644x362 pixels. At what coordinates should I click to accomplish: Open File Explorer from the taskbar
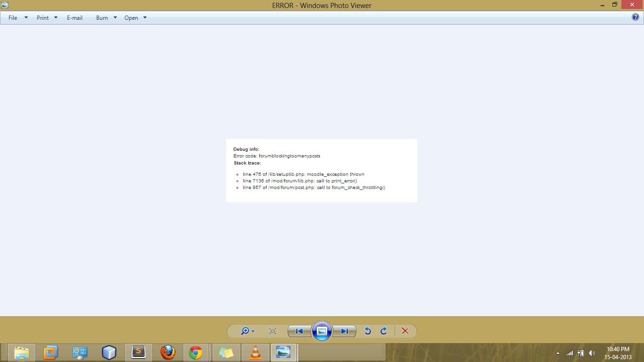click(x=21, y=353)
